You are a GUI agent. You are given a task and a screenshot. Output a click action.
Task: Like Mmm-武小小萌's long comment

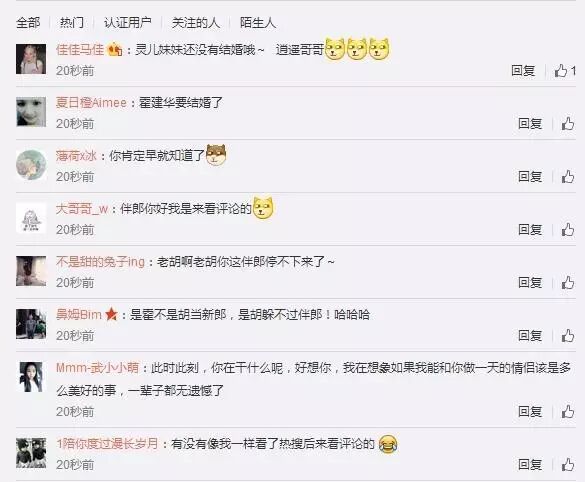(x=568, y=411)
